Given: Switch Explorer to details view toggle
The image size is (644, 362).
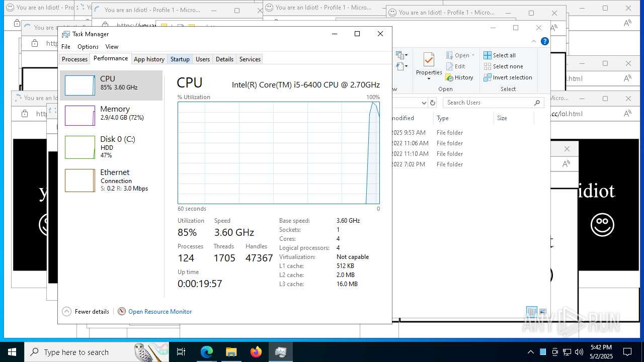Looking at the screenshot, I should (532, 312).
